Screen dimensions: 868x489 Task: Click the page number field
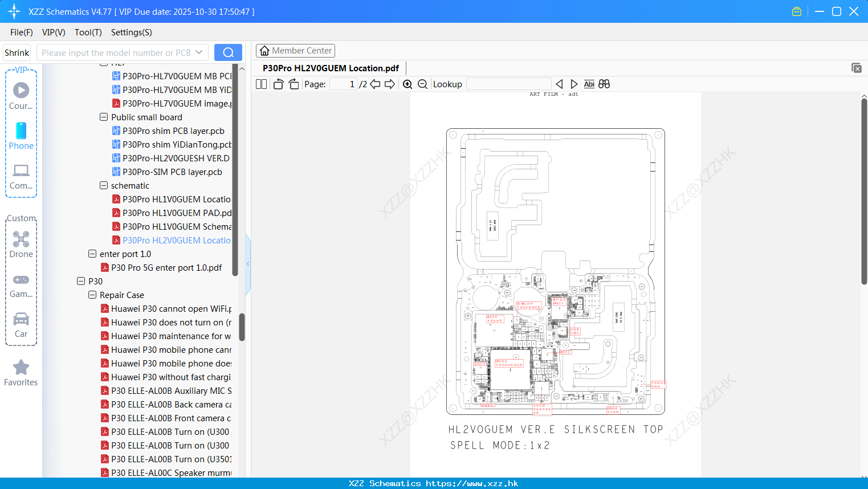pos(344,84)
